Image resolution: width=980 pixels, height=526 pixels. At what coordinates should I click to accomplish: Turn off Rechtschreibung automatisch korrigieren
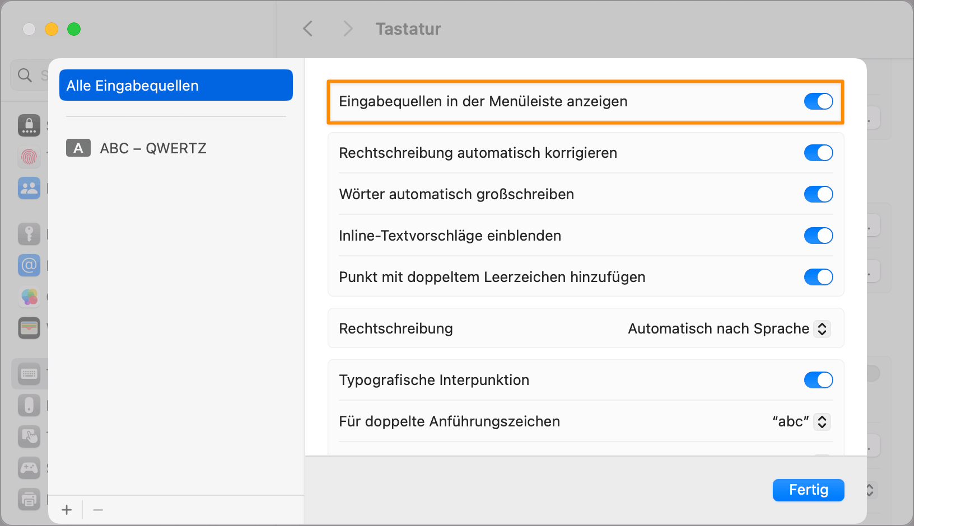point(818,153)
